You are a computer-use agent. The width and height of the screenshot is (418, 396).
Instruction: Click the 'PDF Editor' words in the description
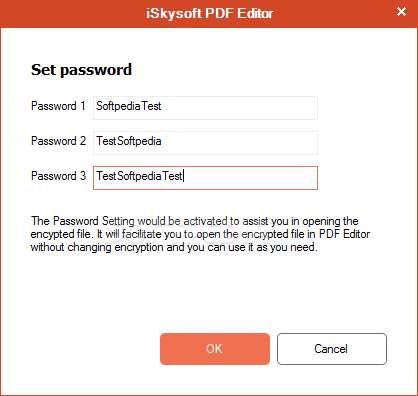(344, 234)
